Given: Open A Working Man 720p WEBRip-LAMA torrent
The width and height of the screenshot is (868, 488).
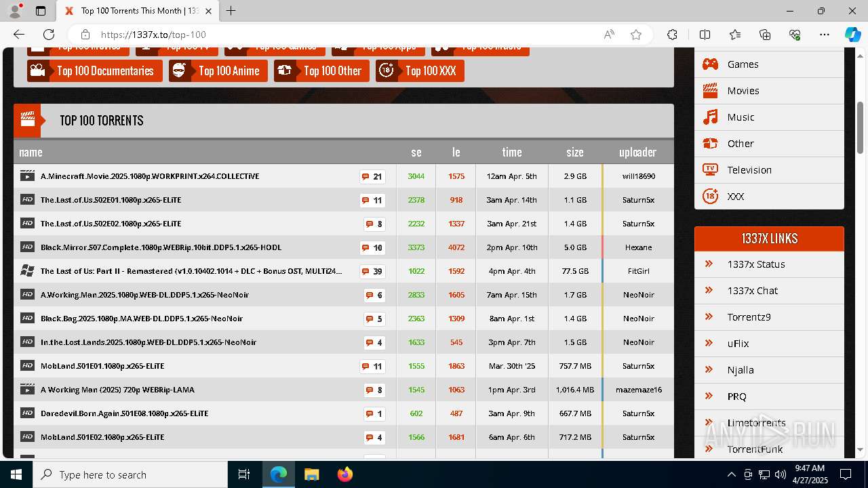Looking at the screenshot, I should (x=117, y=390).
